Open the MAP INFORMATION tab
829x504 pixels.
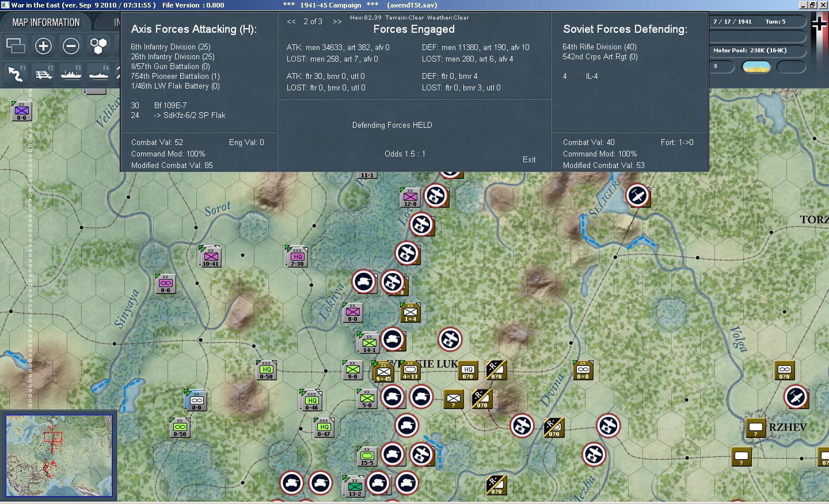(46, 22)
